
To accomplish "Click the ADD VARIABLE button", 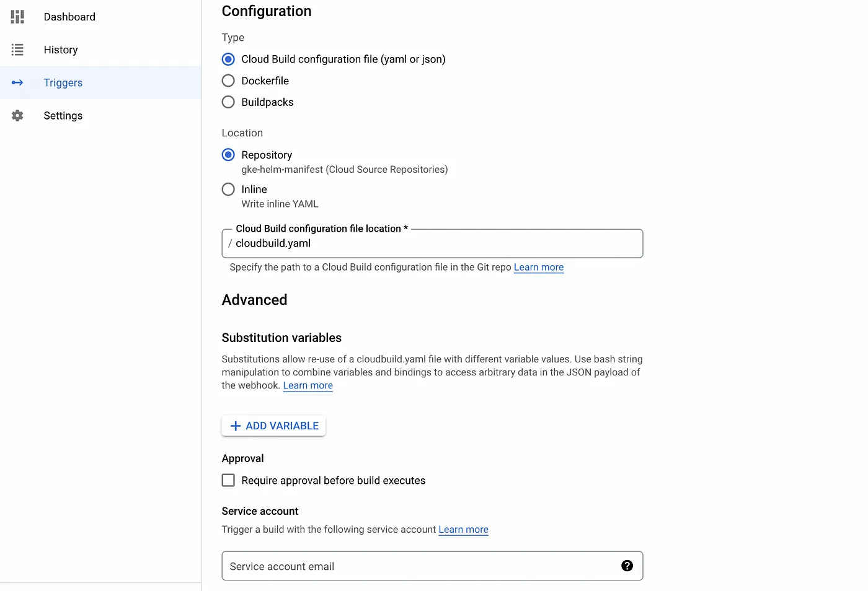I will pos(273,426).
